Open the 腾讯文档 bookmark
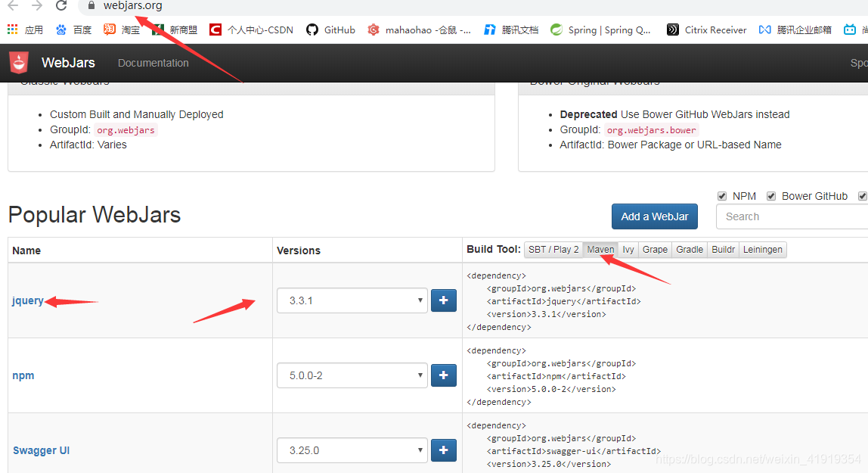Viewport: 868px width, 473px height. [x=511, y=30]
